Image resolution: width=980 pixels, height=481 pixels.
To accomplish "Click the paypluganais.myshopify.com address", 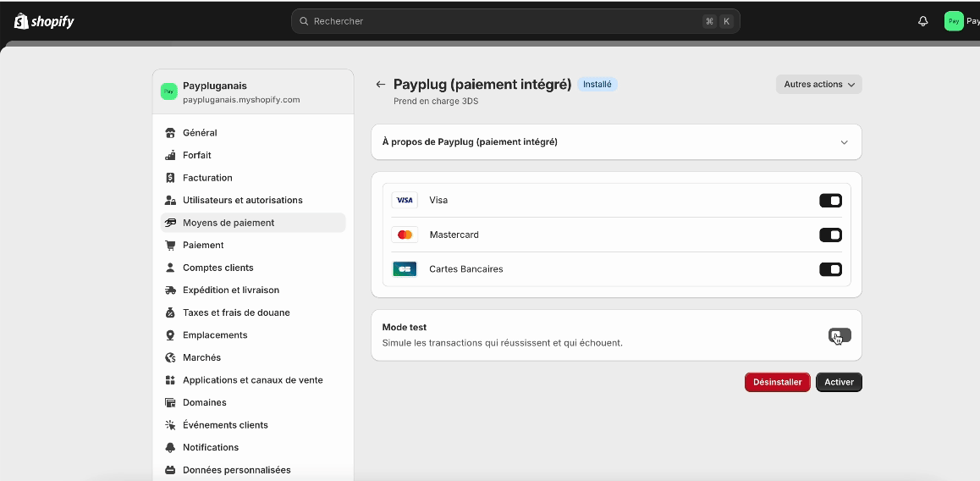I will click(241, 99).
